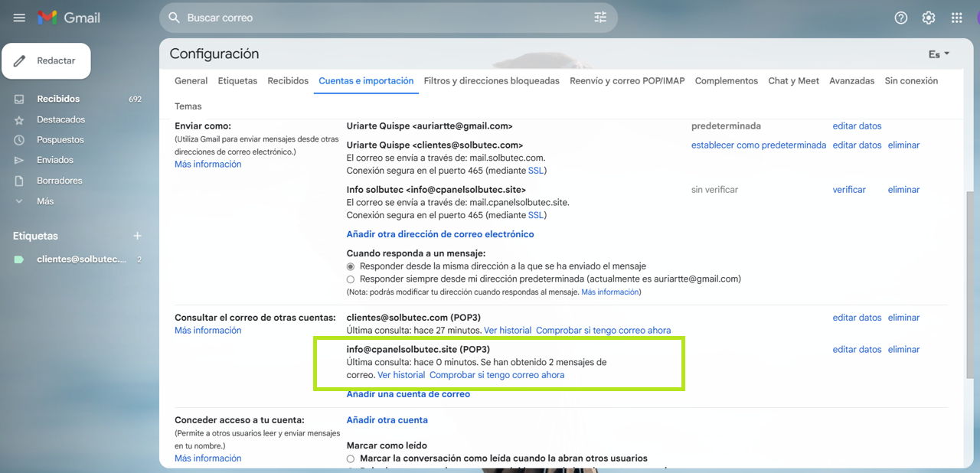The image size is (980, 473).
Task: Click the search filter options icon
Action: [600, 18]
